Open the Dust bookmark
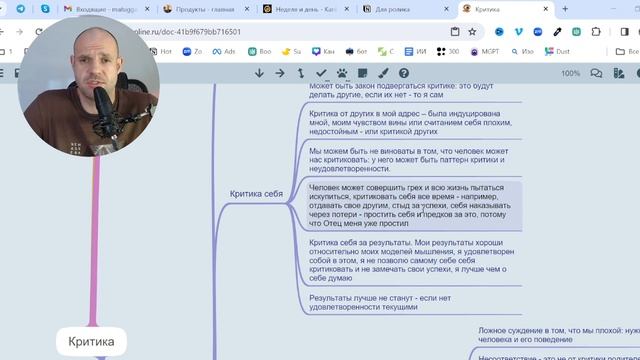Screen dimensions: 640x360 (557, 51)
